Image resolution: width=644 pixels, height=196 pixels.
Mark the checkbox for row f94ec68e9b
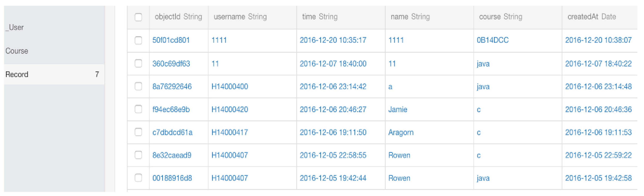click(138, 109)
